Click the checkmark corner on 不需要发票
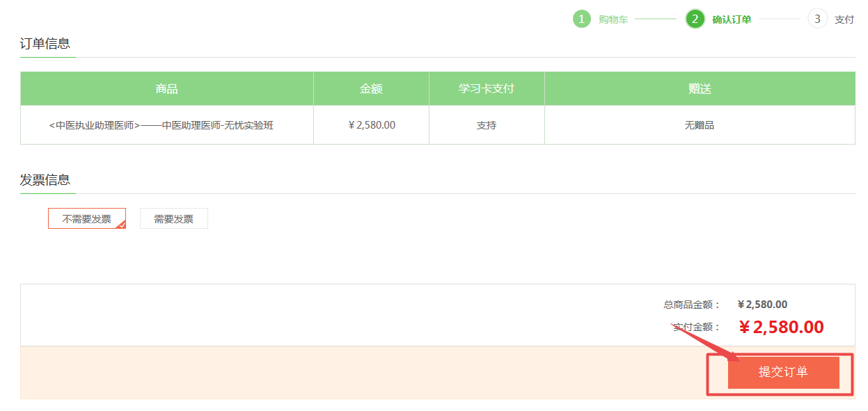Image resolution: width=868 pixels, height=411 pixels. pyautogui.click(x=122, y=225)
